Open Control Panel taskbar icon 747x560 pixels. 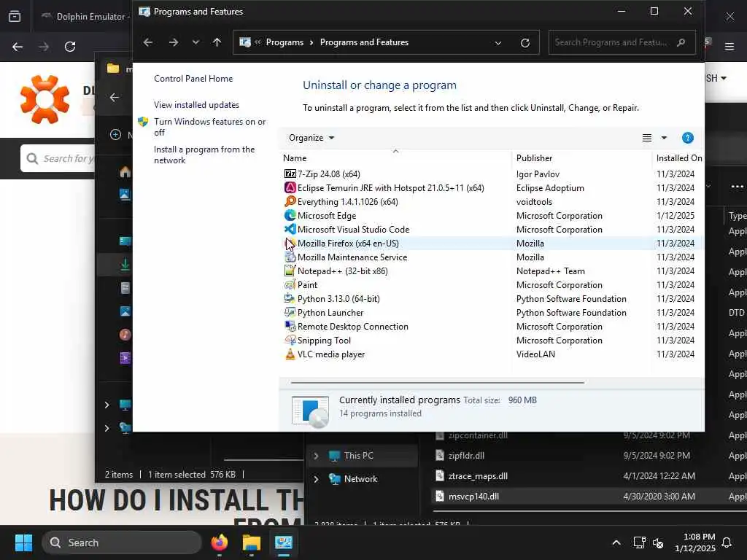284,542
